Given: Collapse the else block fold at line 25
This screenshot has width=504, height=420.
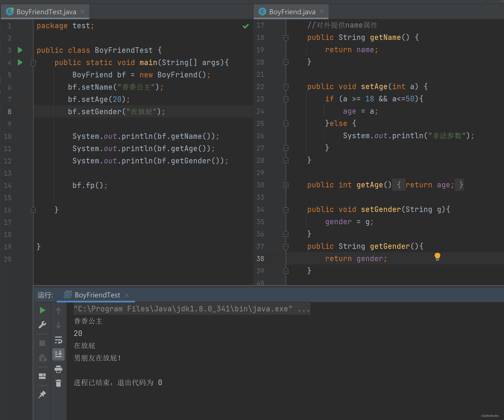Looking at the screenshot, I should (286, 123).
